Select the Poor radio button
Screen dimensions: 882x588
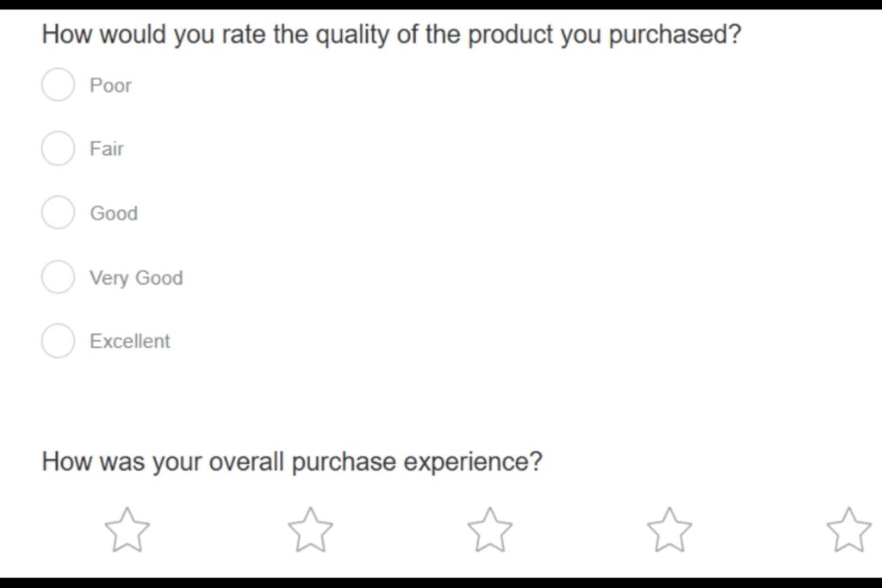click(x=58, y=85)
